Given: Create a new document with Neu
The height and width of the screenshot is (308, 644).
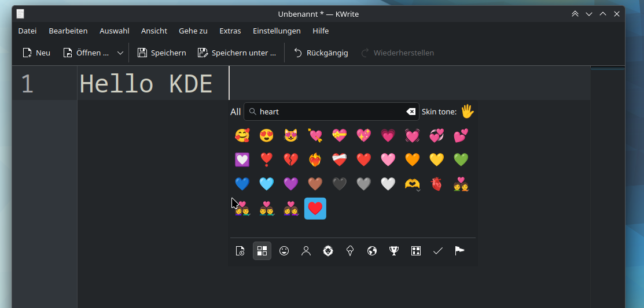Looking at the screenshot, I should [36, 53].
